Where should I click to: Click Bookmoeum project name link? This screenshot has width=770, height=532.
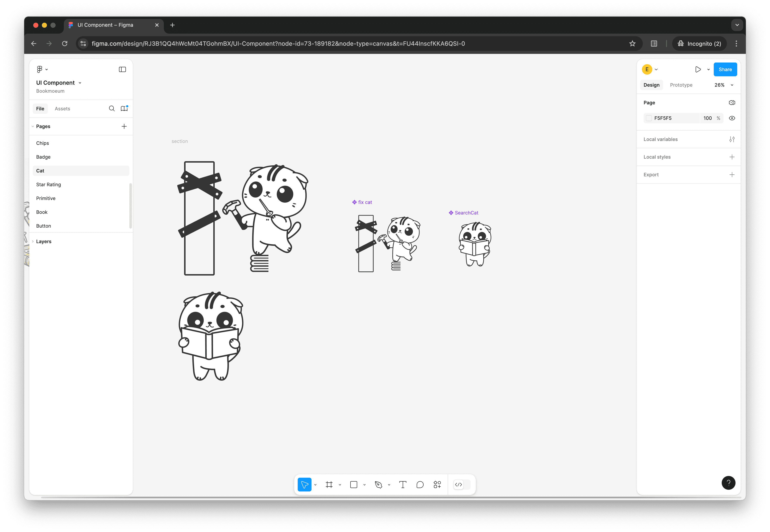[x=50, y=91]
